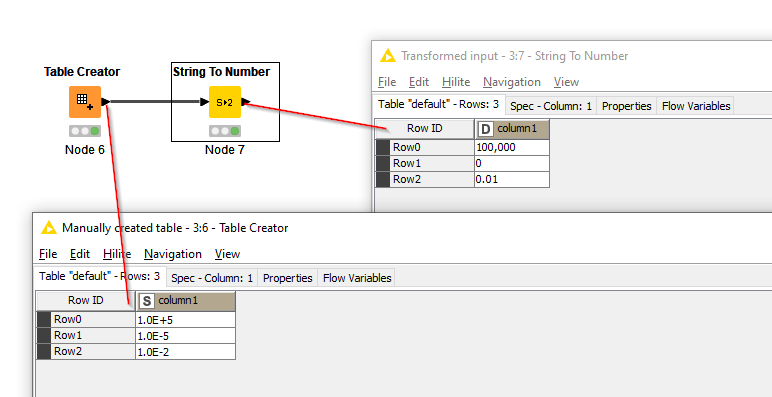
Task: Switch to Properties tab in Table Creator window
Action: 288,278
